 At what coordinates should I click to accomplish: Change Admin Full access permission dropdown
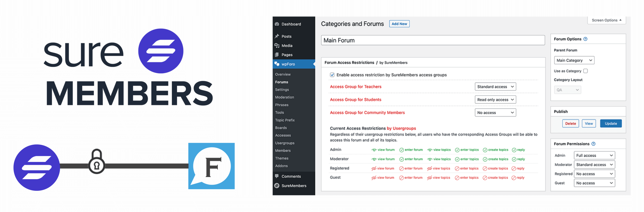[594, 156]
